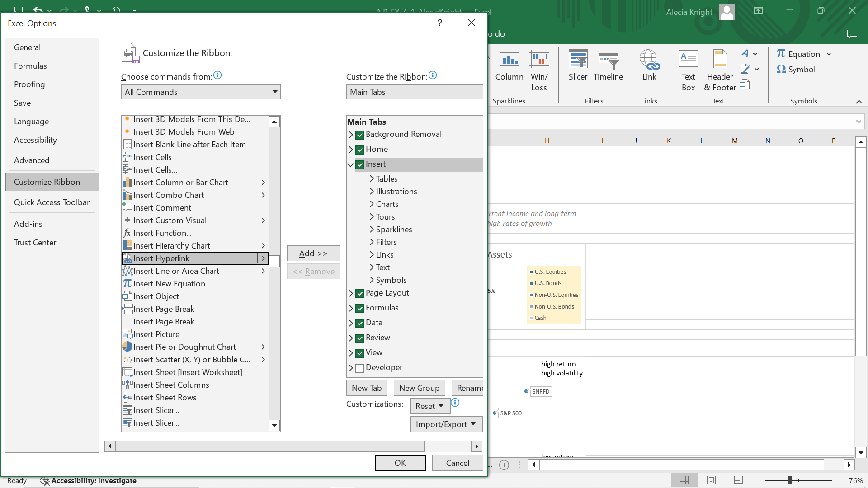
Task: Click the New Tab button
Action: click(367, 388)
